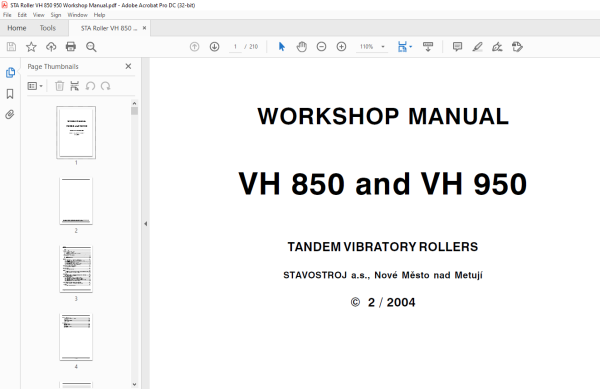The height and width of the screenshot is (389, 600).
Task: Switch to the Tools tab
Action: 48,28
